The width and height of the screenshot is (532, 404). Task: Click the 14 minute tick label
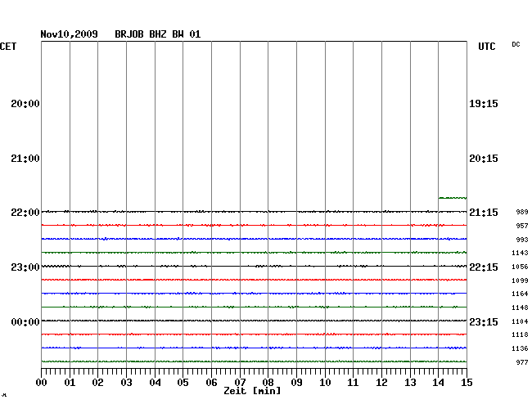pyautogui.click(x=438, y=383)
